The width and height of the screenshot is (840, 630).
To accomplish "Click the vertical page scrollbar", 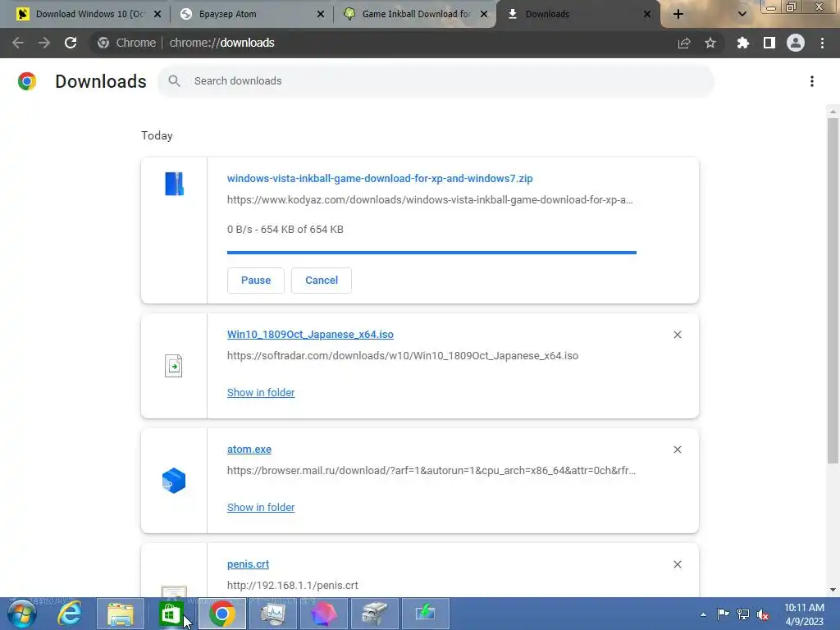I will pos(833,290).
